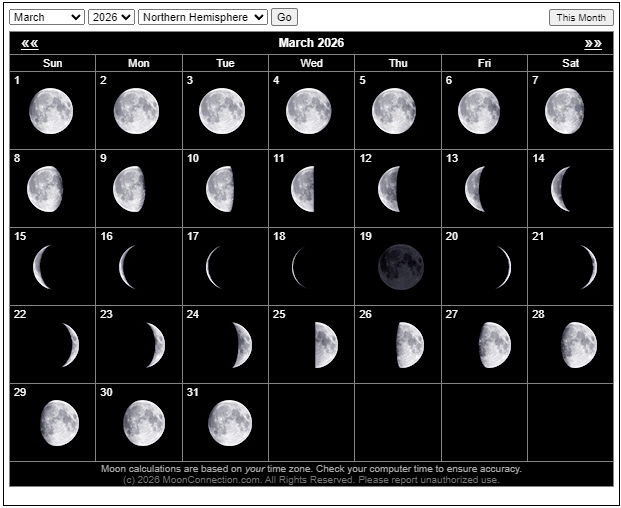Select the waxing crescent moon on March 22

point(70,345)
